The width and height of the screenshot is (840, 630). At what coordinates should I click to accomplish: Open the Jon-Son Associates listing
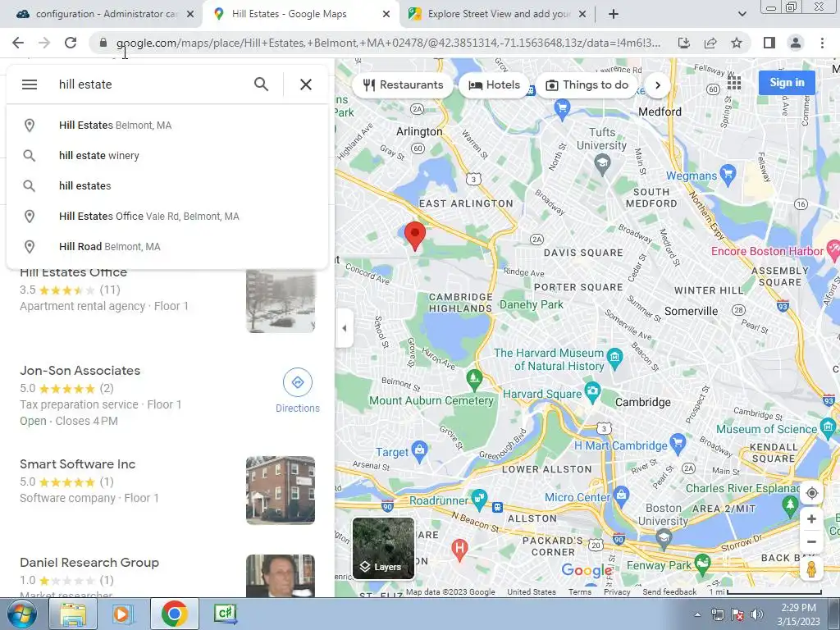[x=80, y=371]
